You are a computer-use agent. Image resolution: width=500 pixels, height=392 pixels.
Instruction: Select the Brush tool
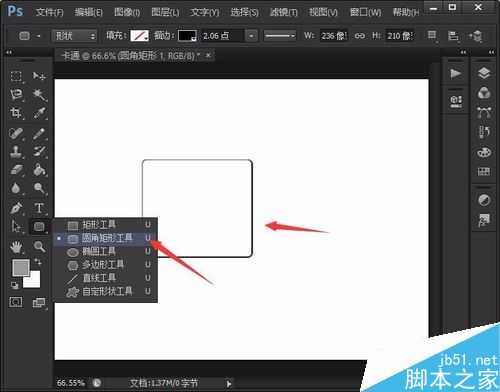click(x=39, y=134)
